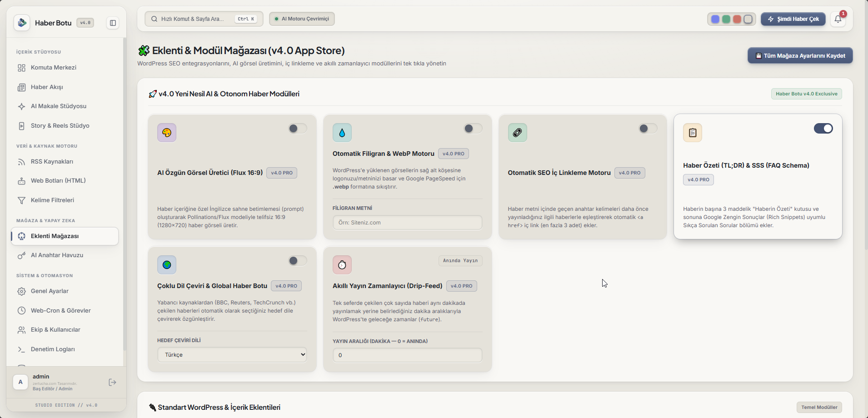Click the Şimdi Haber Çek button
Screen dimensions: 868x418
pyautogui.click(x=793, y=19)
